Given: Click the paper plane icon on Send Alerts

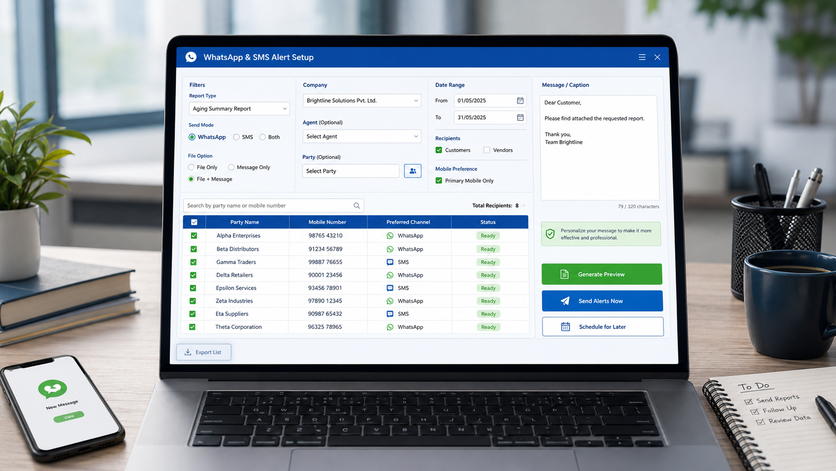Looking at the screenshot, I should tap(565, 301).
